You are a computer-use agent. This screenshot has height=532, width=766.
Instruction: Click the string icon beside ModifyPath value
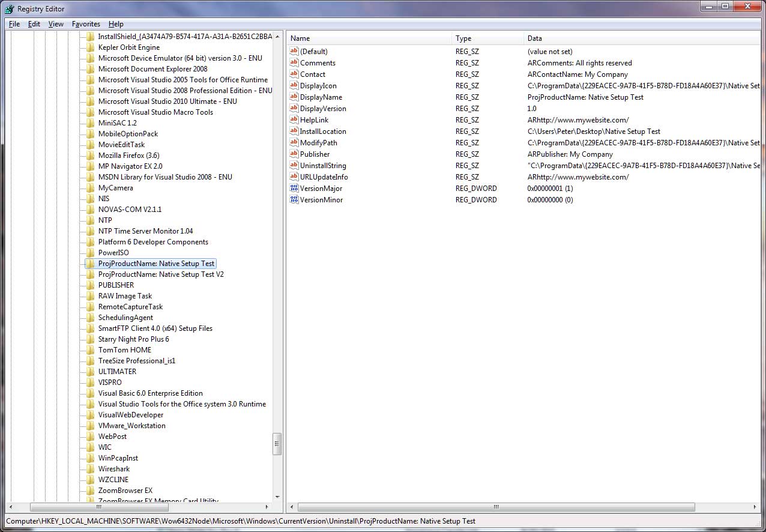click(294, 143)
